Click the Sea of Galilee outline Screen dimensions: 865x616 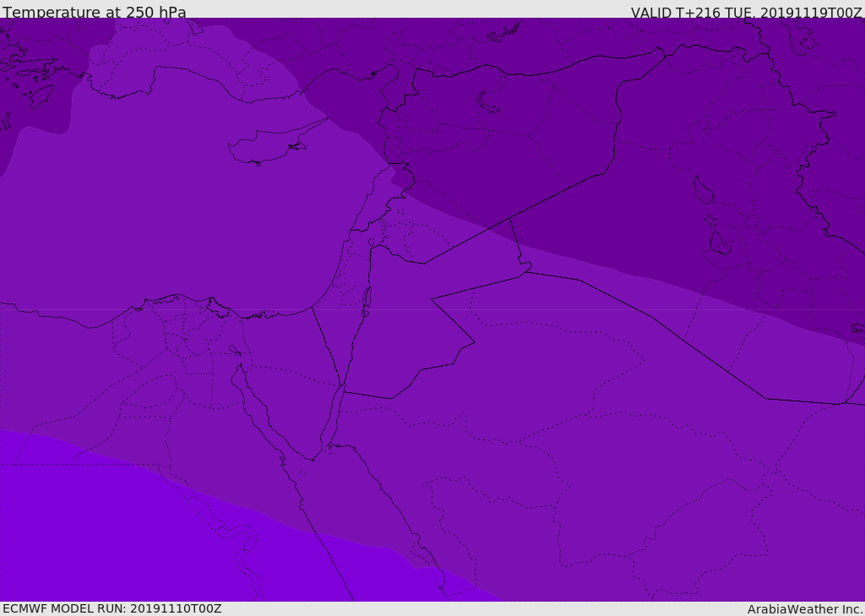pos(371,243)
